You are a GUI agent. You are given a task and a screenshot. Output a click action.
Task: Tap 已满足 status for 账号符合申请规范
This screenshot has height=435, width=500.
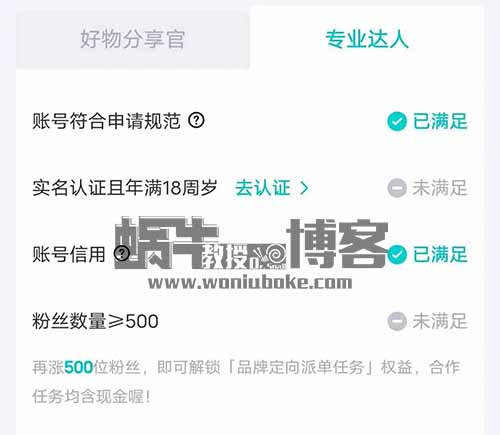(440, 121)
